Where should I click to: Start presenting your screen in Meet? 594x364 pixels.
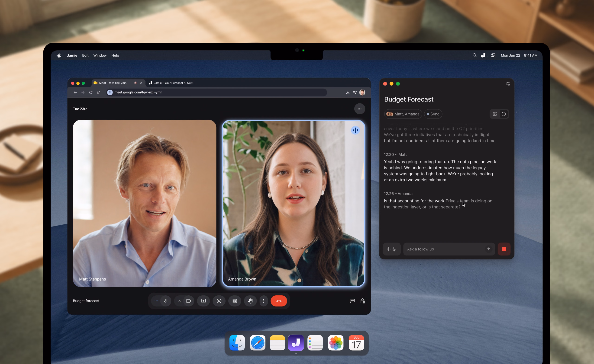[203, 301]
